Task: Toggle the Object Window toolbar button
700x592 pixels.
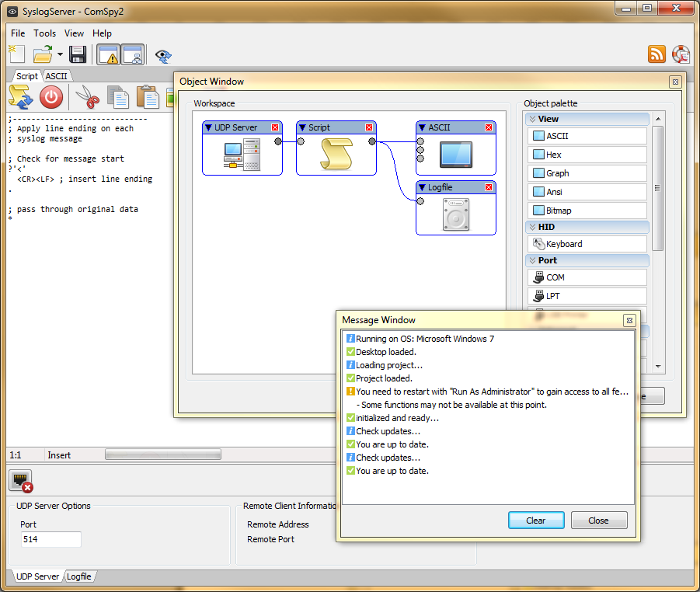Action: [x=133, y=54]
